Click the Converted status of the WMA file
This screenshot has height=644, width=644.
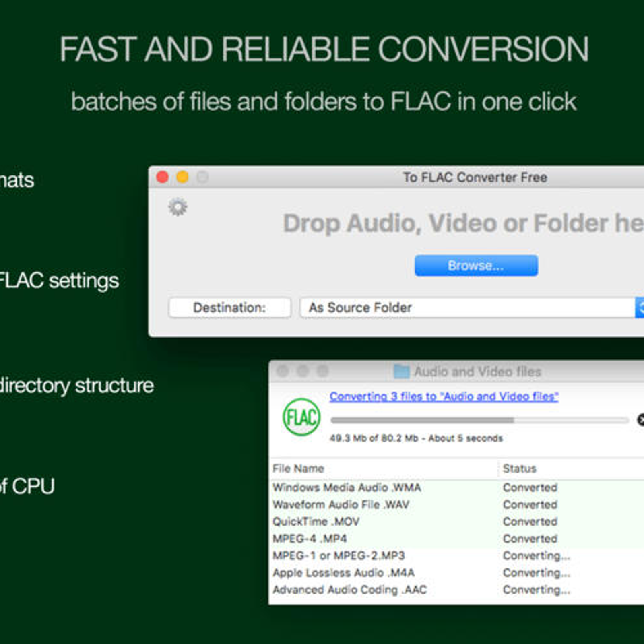click(x=530, y=487)
